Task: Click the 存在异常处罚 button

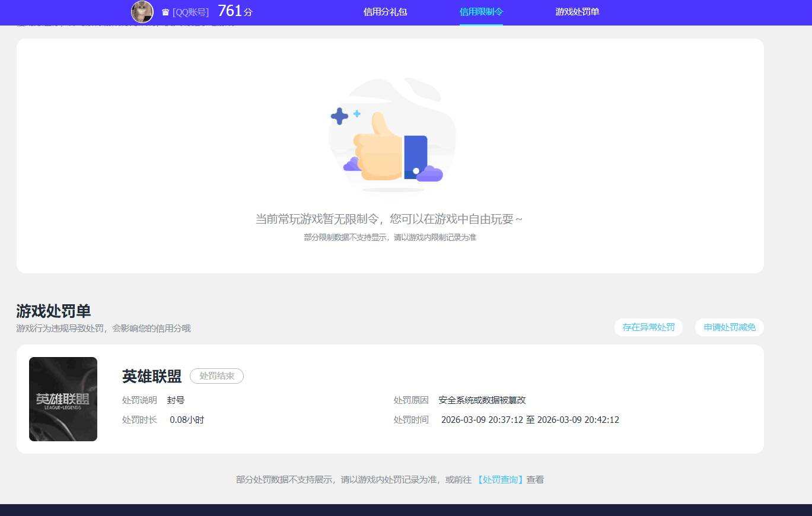Action: click(648, 327)
